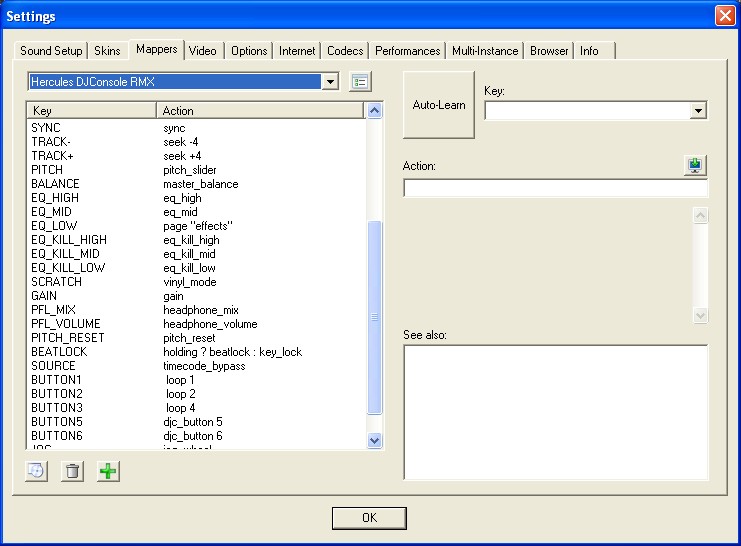
Task: Close the Settings window with red X
Action: (x=725, y=16)
